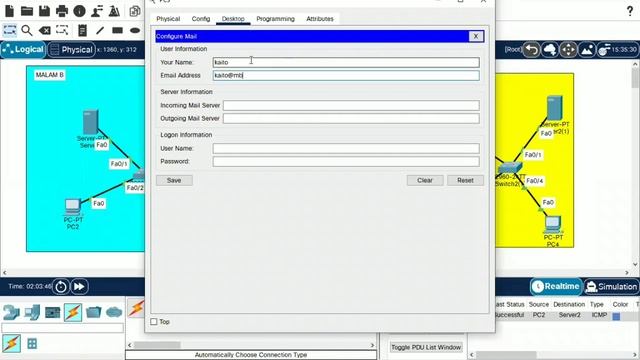This screenshot has height=360, width=640.
Task: Toggle PDU List Window
Action: tap(426, 347)
